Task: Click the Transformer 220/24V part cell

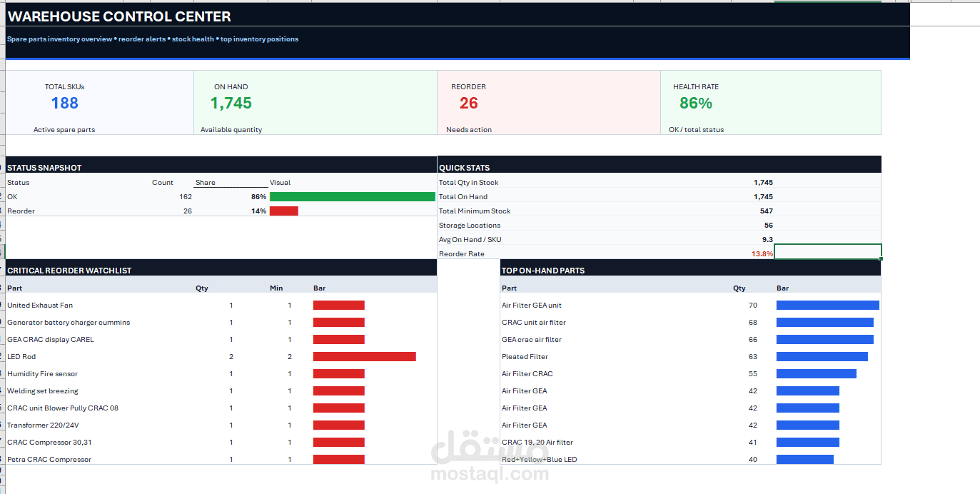Action: tap(43, 425)
